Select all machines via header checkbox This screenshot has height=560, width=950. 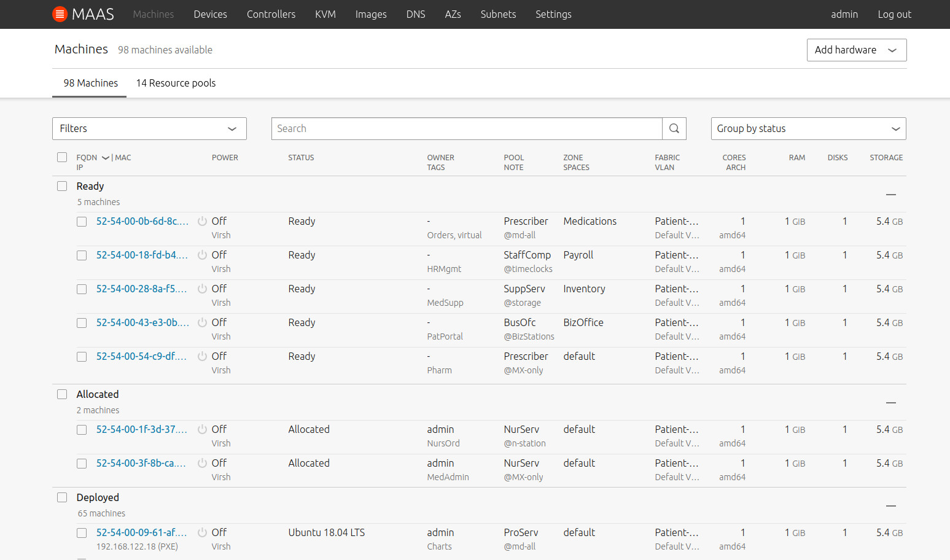point(62,157)
